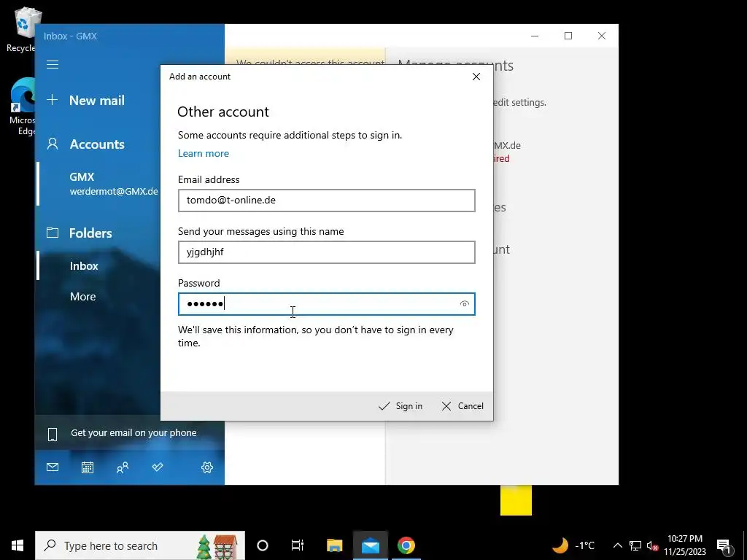This screenshot has width=747, height=560.
Task: Click the New mail plus icon
Action: [x=53, y=100]
